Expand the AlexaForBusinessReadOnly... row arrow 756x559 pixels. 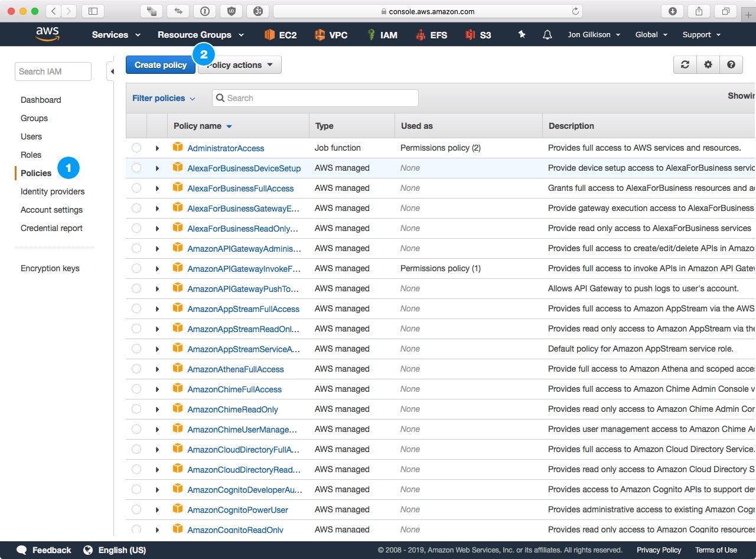click(x=157, y=229)
